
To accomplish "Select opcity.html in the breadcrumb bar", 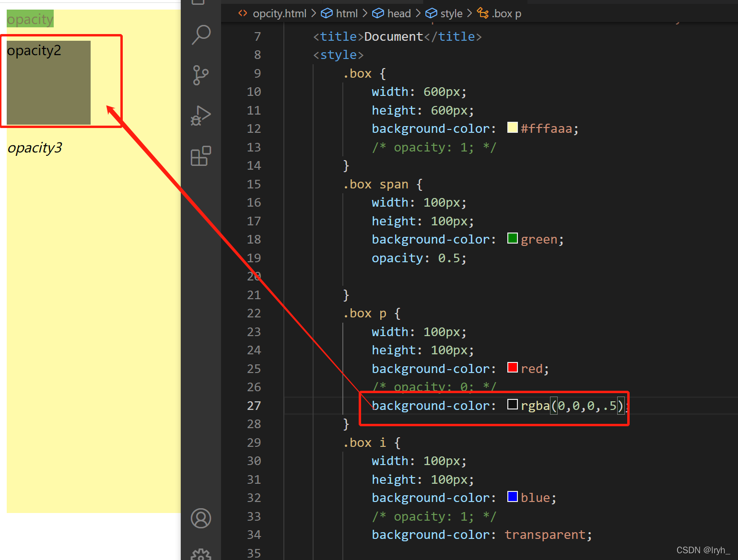I will tap(279, 13).
